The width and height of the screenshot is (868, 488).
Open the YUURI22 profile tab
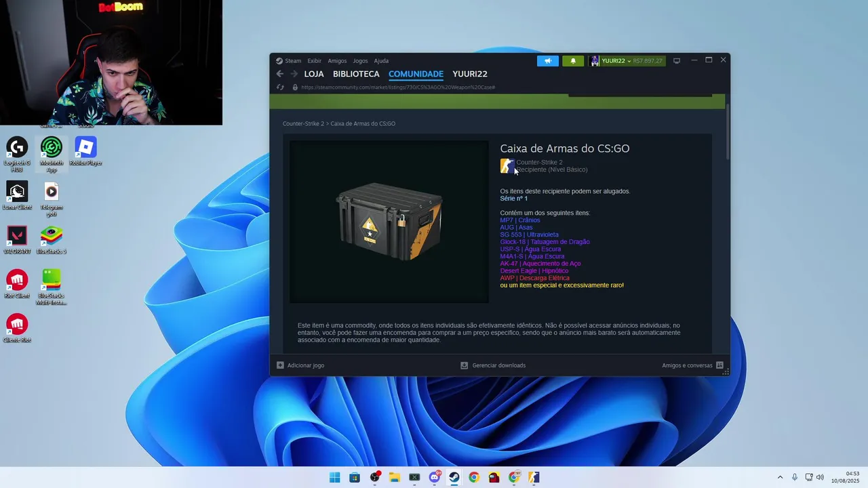470,74
